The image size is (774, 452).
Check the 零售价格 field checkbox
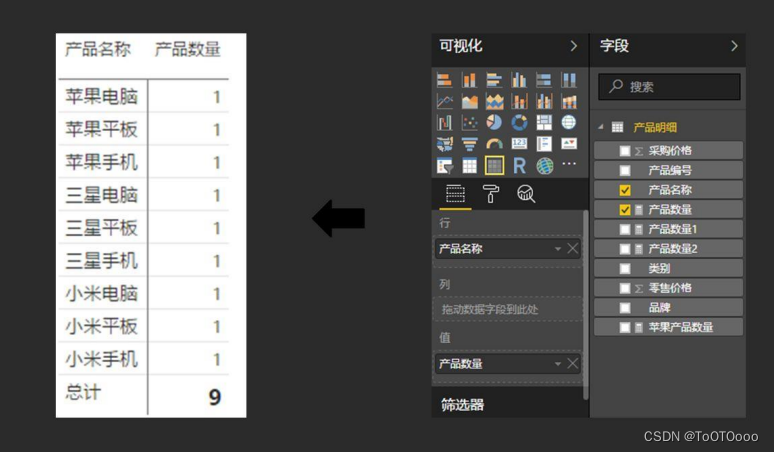pos(625,288)
